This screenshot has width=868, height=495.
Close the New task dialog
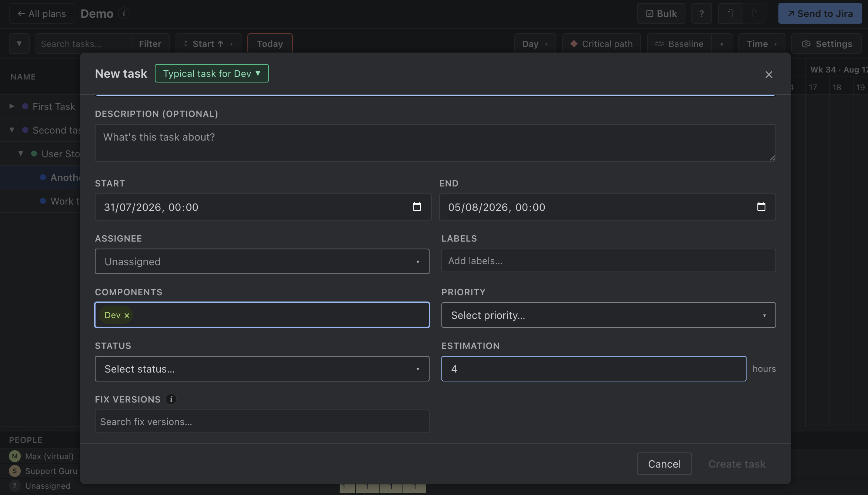pos(769,74)
